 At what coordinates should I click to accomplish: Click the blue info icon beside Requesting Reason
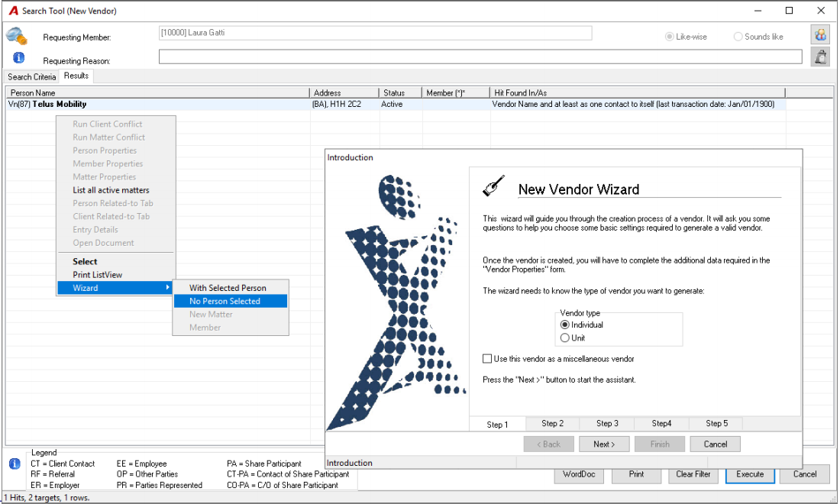pyautogui.click(x=19, y=57)
